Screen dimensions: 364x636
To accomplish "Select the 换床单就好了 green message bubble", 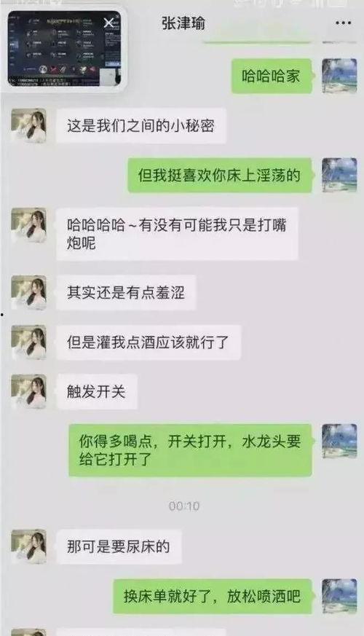I will coord(213,596).
